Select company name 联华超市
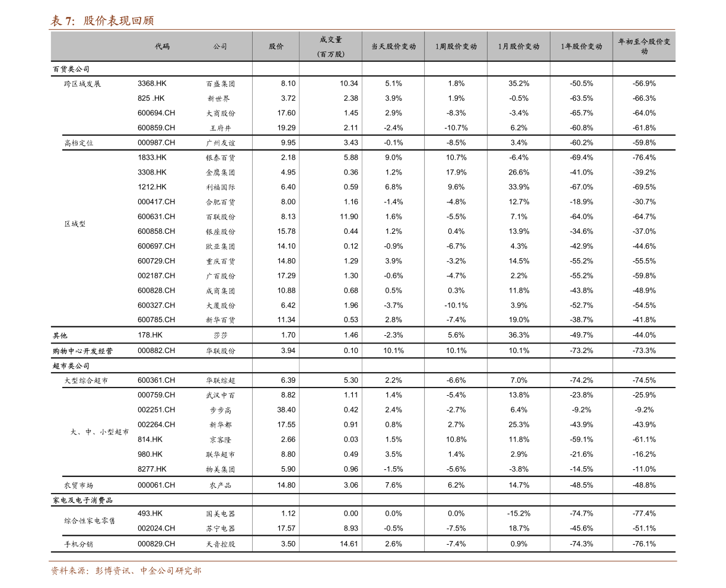This screenshot has width=726, height=588. 220,455
